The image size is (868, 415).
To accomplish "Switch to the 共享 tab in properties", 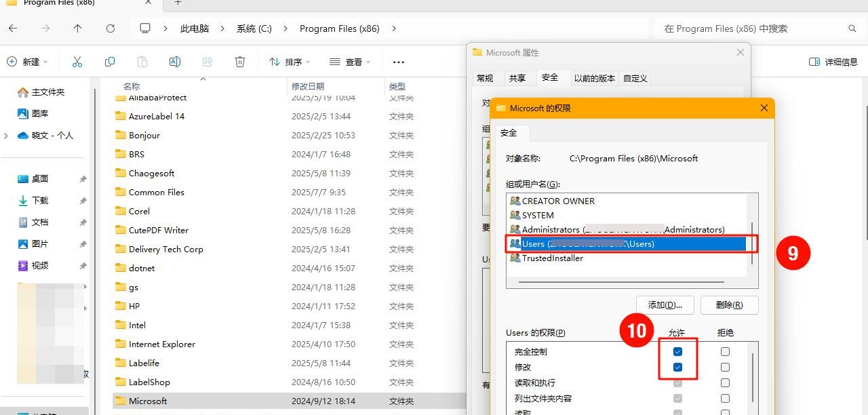I will (518, 78).
